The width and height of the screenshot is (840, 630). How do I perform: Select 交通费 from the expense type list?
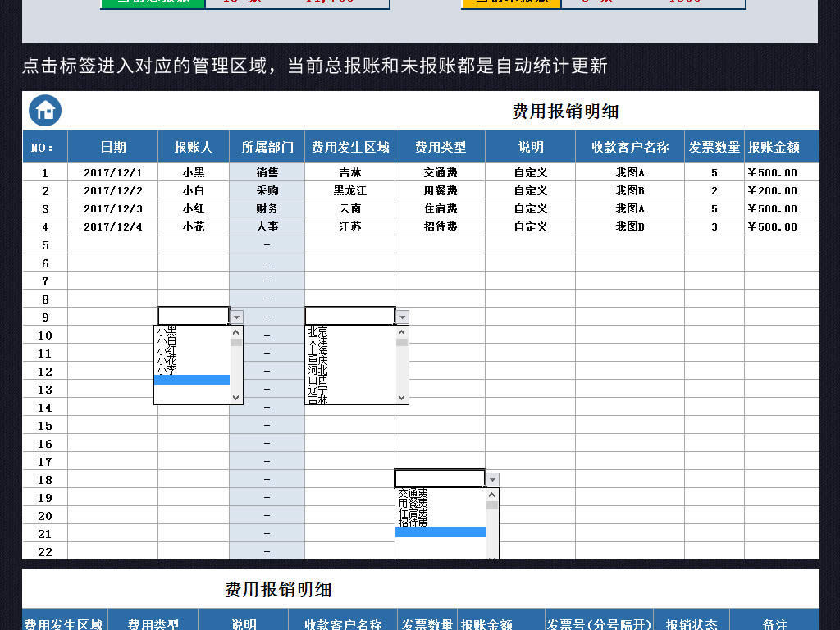pyautogui.click(x=410, y=493)
